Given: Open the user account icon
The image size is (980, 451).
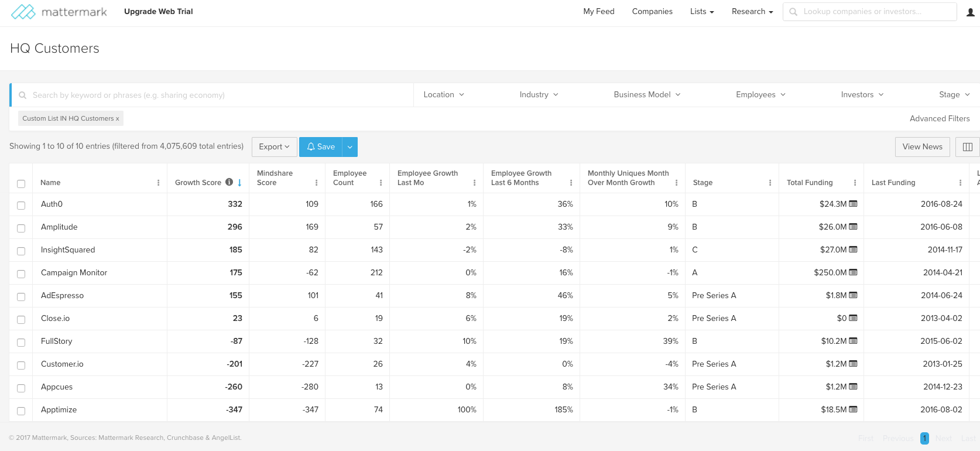Looking at the screenshot, I should pyautogui.click(x=970, y=12).
